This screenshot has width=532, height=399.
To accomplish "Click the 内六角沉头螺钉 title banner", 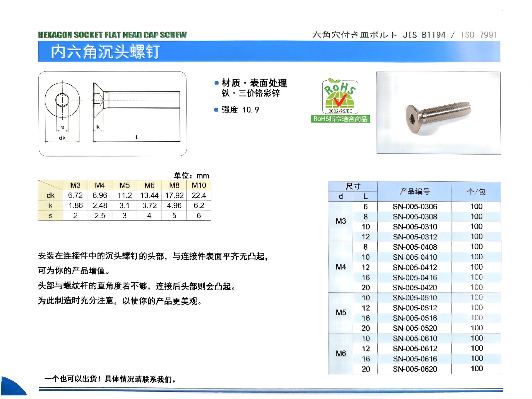I will [269, 52].
